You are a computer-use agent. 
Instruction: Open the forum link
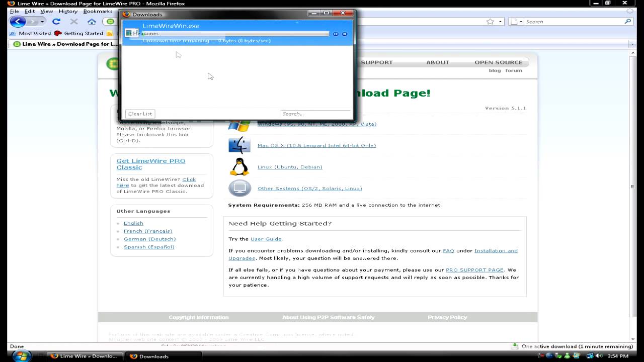tap(514, 70)
